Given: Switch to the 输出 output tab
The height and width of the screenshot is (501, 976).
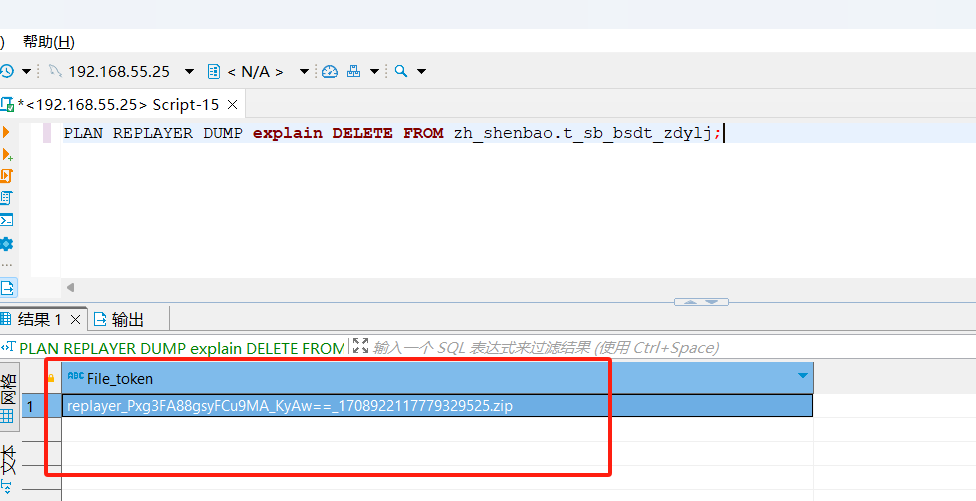Looking at the screenshot, I should (120, 320).
